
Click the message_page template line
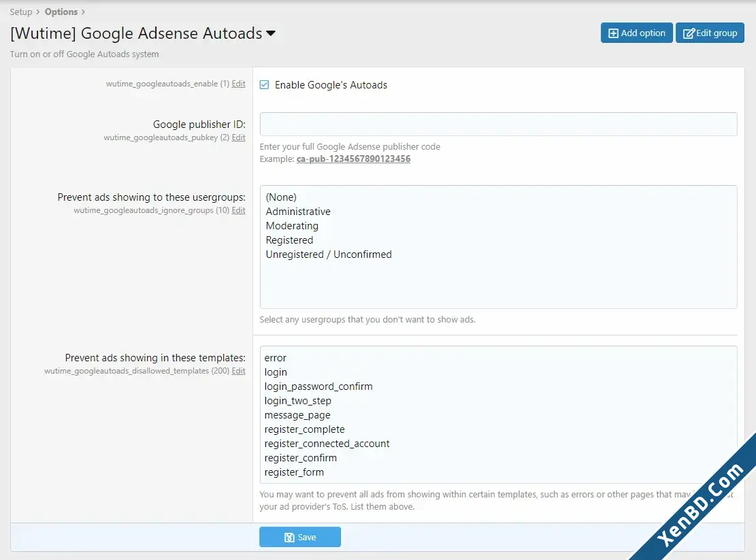click(297, 415)
